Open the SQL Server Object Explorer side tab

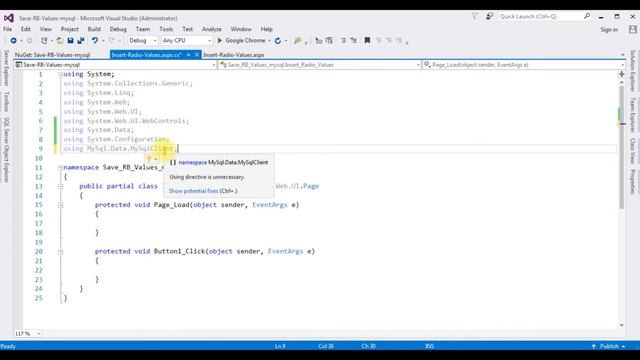[6, 150]
